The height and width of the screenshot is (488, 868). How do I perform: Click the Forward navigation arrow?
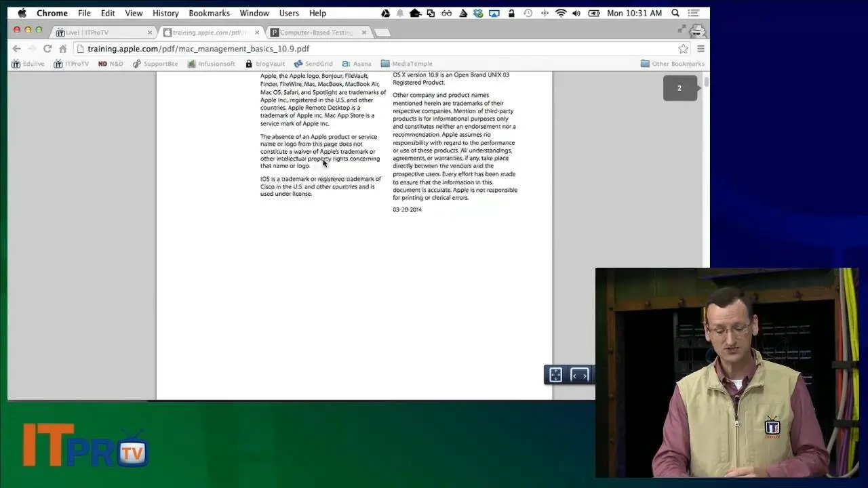pos(31,49)
